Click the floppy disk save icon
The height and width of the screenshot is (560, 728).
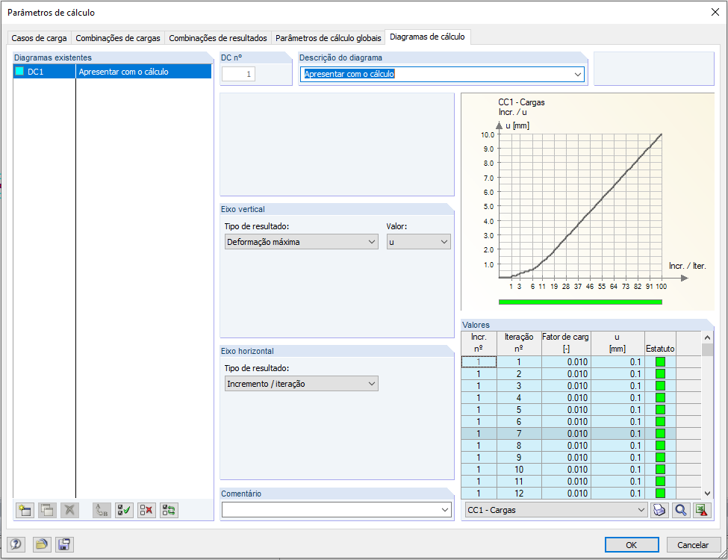pyautogui.click(x=64, y=544)
